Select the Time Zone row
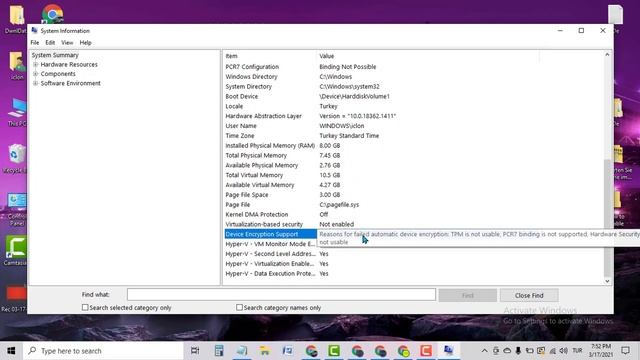 (413, 136)
